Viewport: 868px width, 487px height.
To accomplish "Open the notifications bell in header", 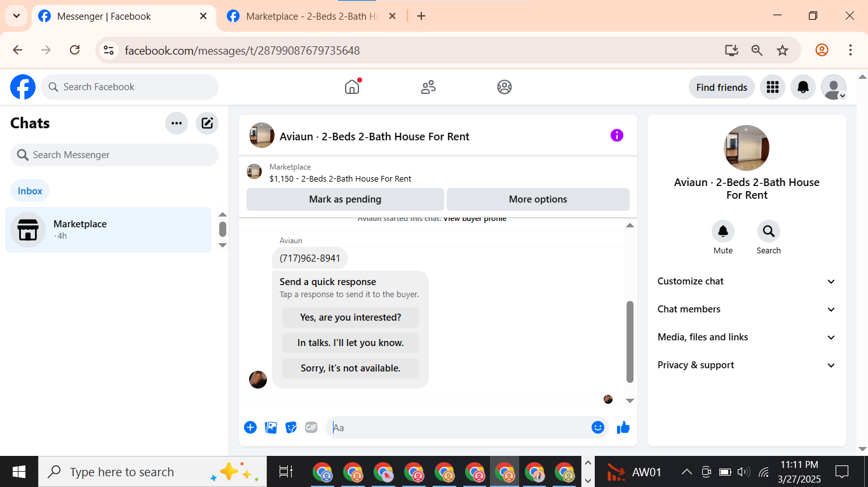I will (803, 87).
